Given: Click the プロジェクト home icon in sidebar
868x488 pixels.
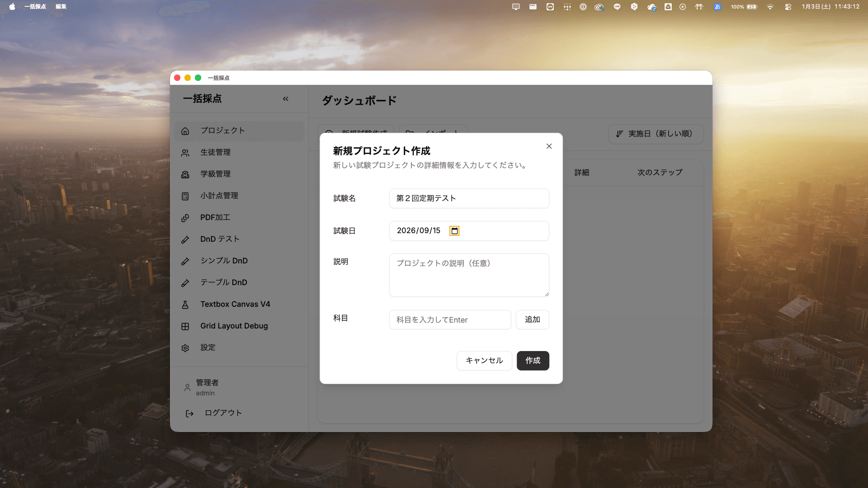Looking at the screenshot, I should tap(185, 131).
